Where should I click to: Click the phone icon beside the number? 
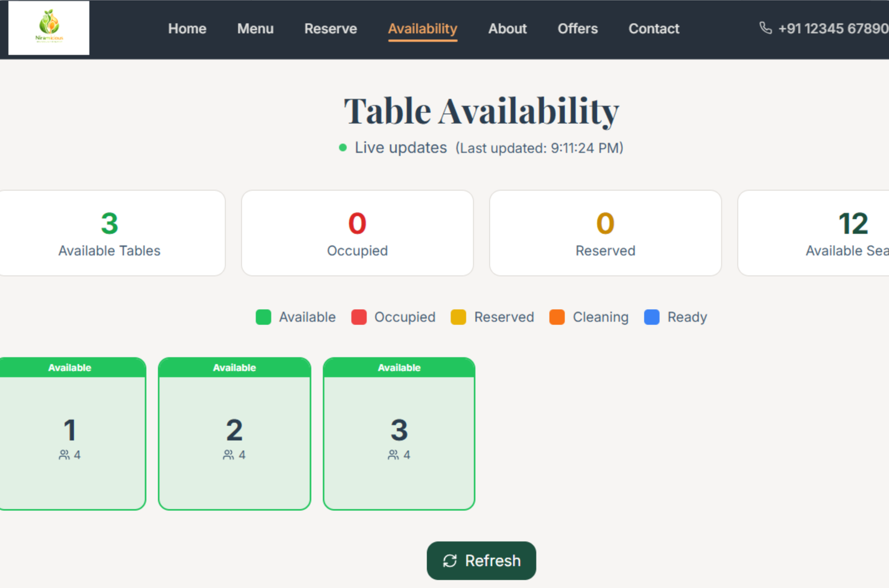(x=765, y=28)
